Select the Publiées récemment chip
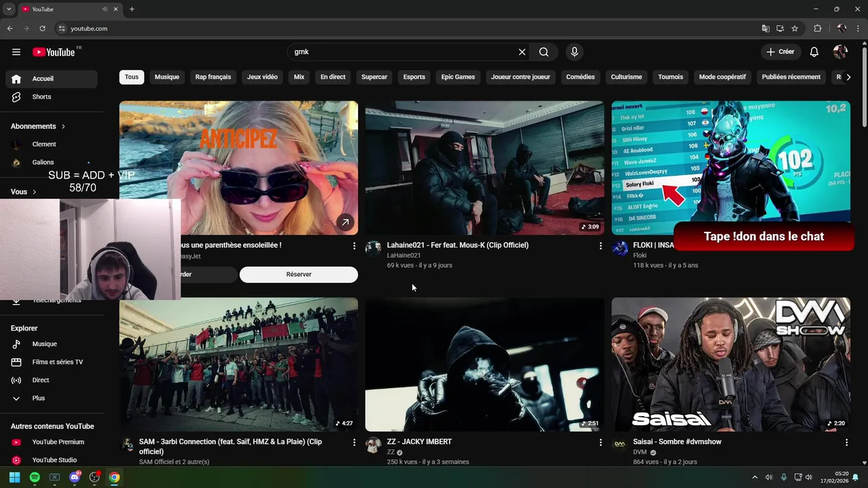This screenshot has width=868, height=488. tap(791, 77)
